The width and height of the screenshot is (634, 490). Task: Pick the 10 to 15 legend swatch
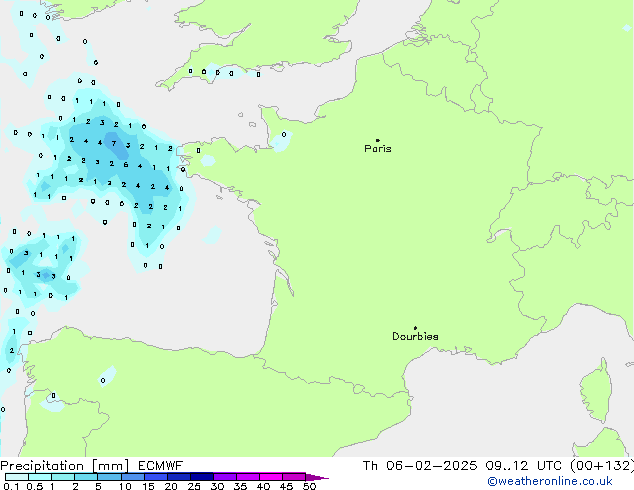tap(132, 477)
